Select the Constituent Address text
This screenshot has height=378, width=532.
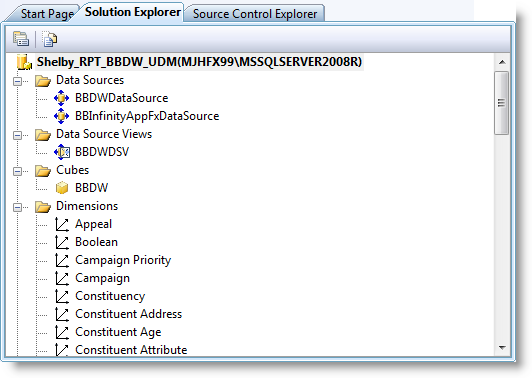[x=128, y=314]
